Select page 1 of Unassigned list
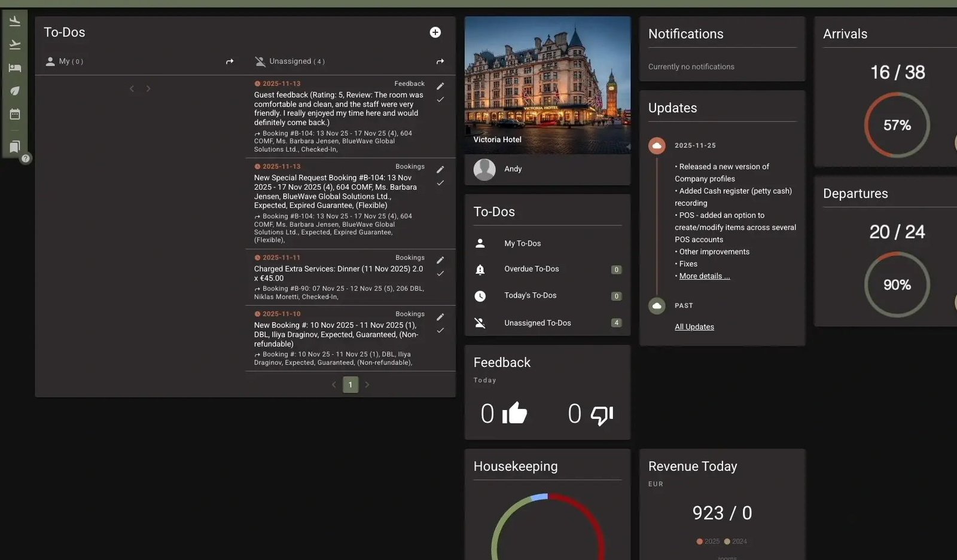Screen dimensions: 957x560 [351, 385]
